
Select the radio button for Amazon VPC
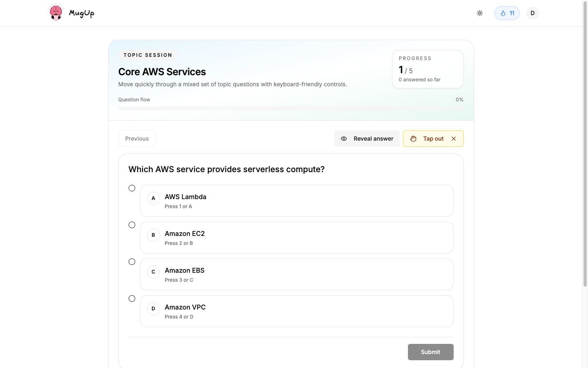[x=132, y=298]
